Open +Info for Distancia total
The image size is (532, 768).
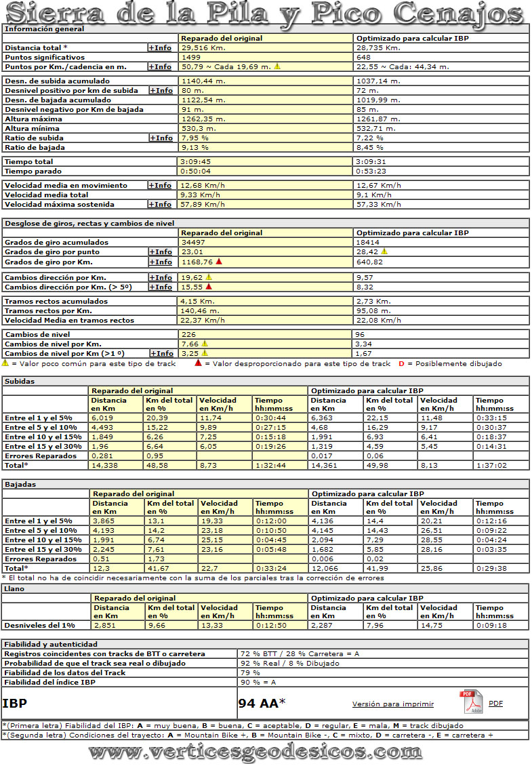point(161,48)
